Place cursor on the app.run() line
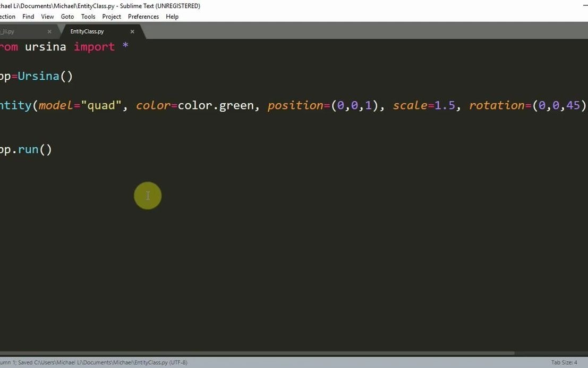 tap(27, 149)
